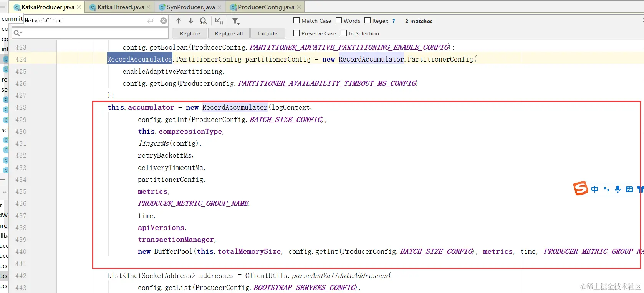Enable In Selection checkbox
The height and width of the screenshot is (293, 644).
click(344, 33)
